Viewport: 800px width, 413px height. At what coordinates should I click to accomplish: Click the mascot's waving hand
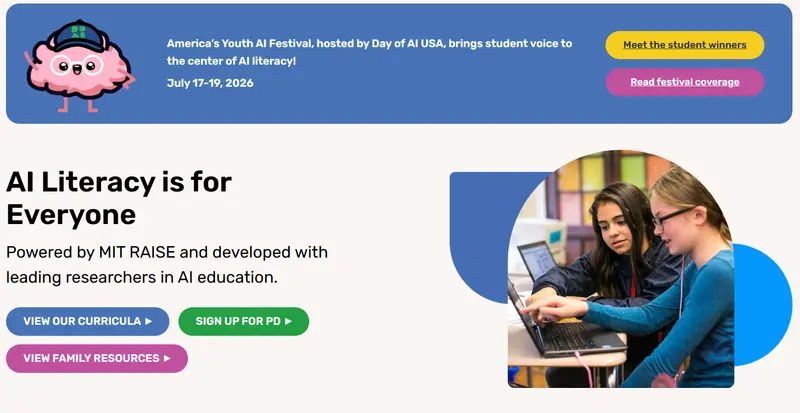coord(29,59)
